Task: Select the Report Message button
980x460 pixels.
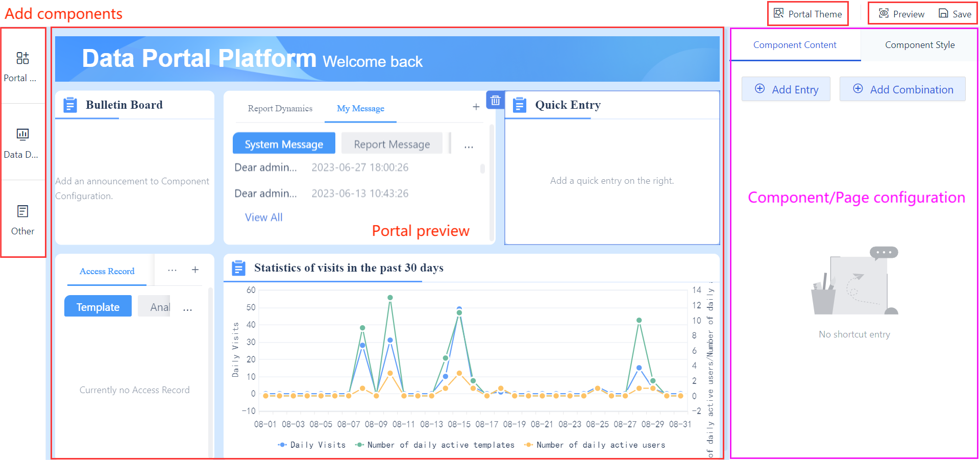Action: (x=391, y=144)
